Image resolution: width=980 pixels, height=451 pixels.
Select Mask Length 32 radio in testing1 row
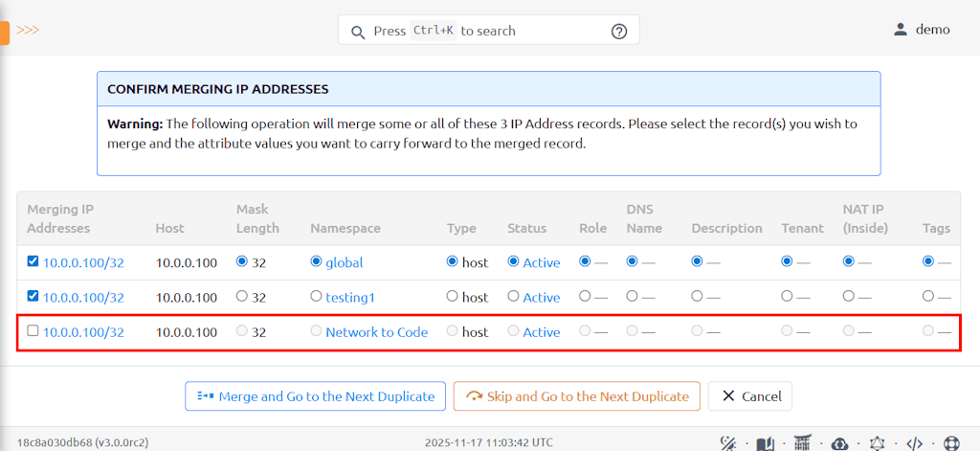[242, 297]
